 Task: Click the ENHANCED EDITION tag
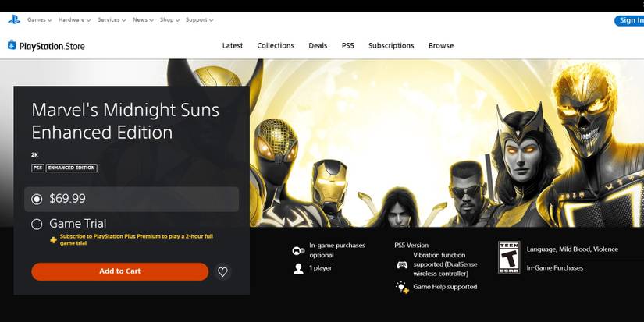(x=72, y=168)
